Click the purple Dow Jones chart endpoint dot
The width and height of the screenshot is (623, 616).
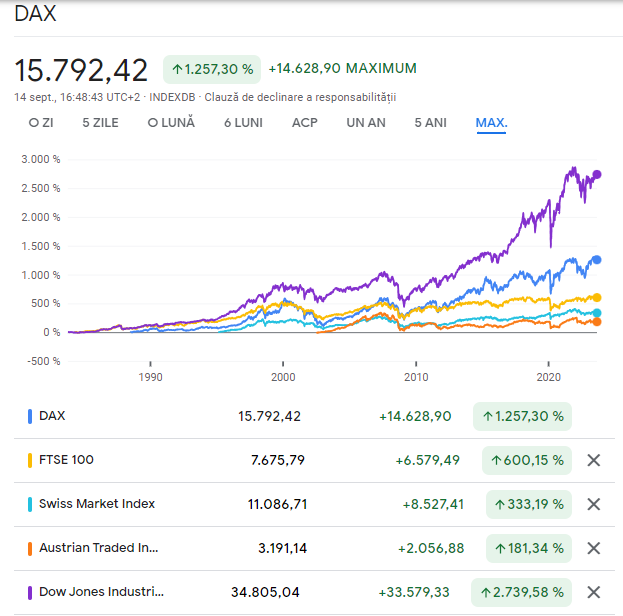pyautogui.click(x=597, y=174)
